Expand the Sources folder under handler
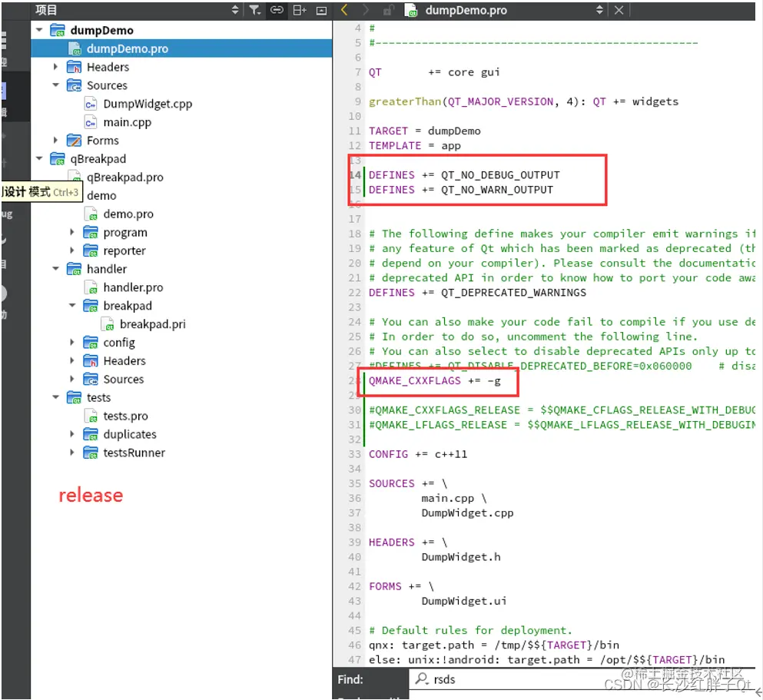This screenshot has width=763, height=700. (72, 379)
